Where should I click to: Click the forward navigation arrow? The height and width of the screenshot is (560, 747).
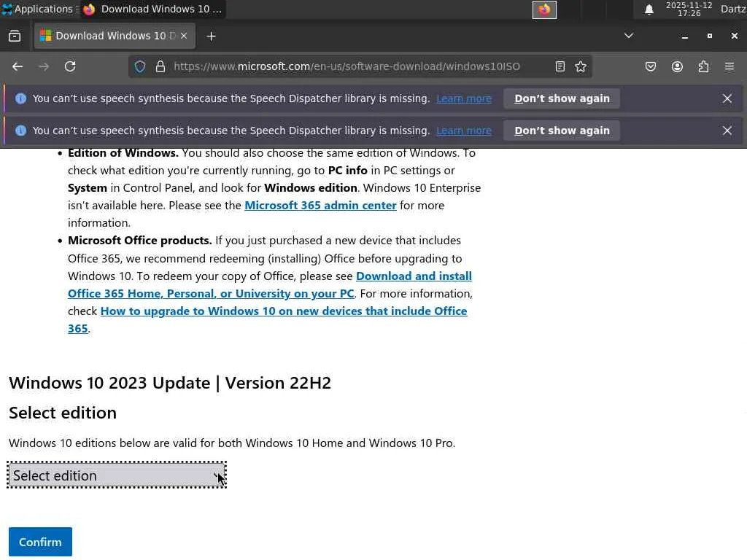tap(44, 66)
